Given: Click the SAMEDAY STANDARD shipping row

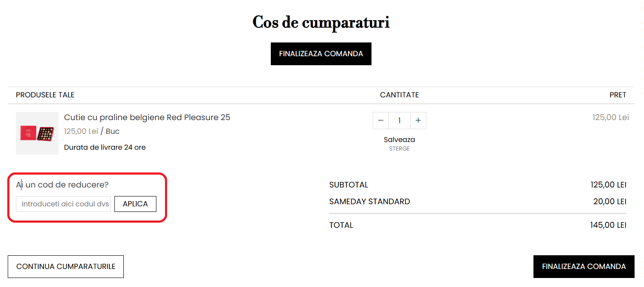Looking at the screenshot, I should click(x=369, y=201).
